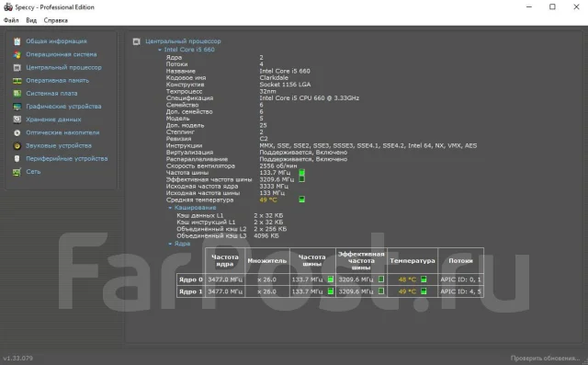This screenshot has width=588, height=365.
Task: Click the 32nm Техпроцесс value
Action: (x=267, y=92)
